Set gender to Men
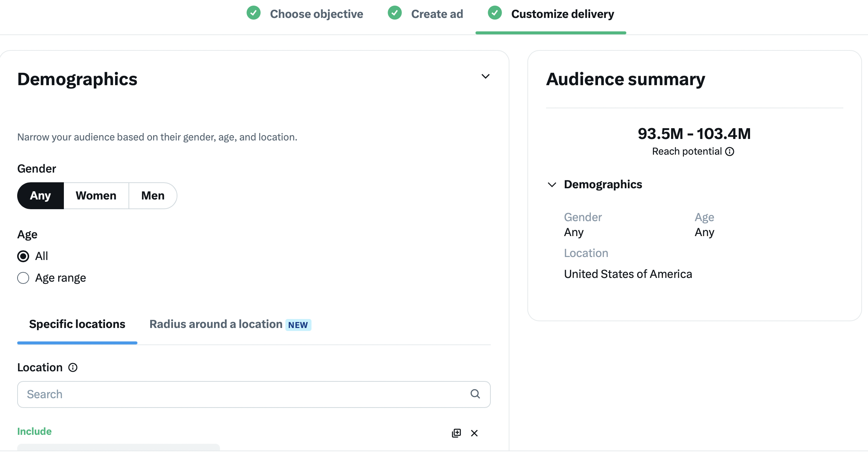Viewport: 868px width, 452px height. (153, 196)
